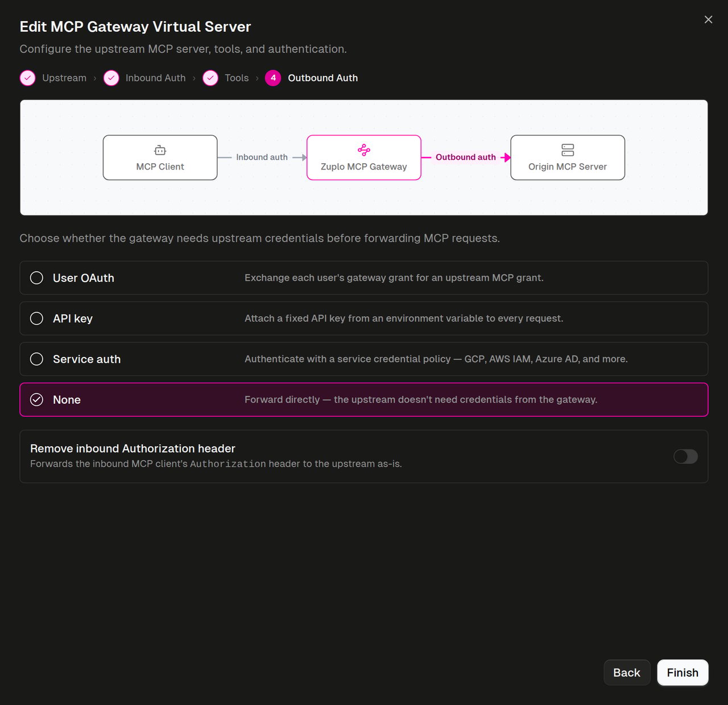Viewport: 728px width, 705px height.
Task: Click the MCP Client robot icon
Action: (x=160, y=150)
